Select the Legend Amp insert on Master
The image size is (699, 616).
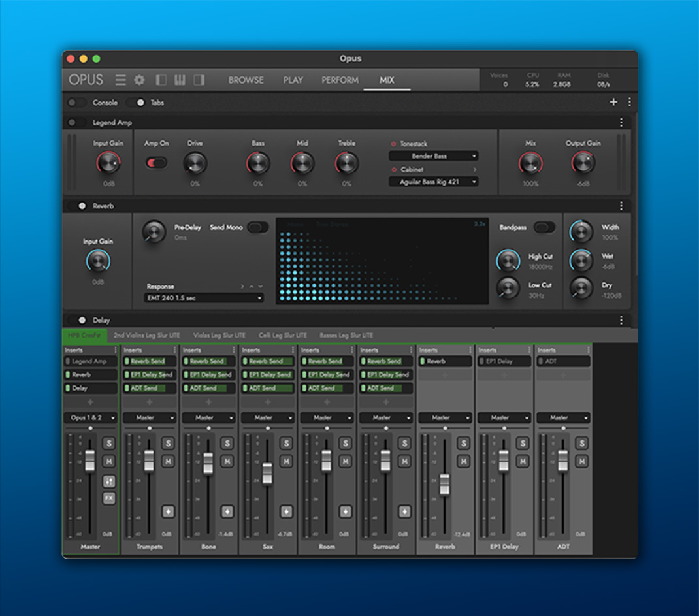[91, 361]
